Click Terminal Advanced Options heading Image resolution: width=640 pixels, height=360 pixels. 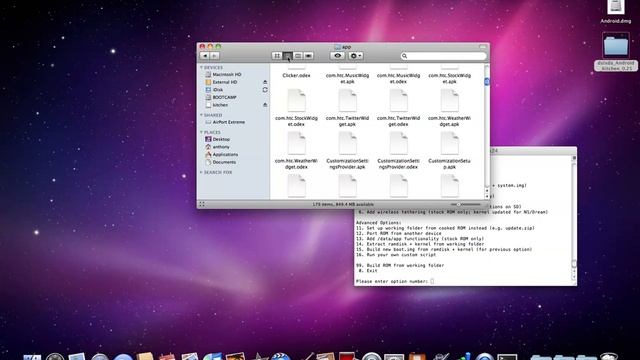[378, 223]
